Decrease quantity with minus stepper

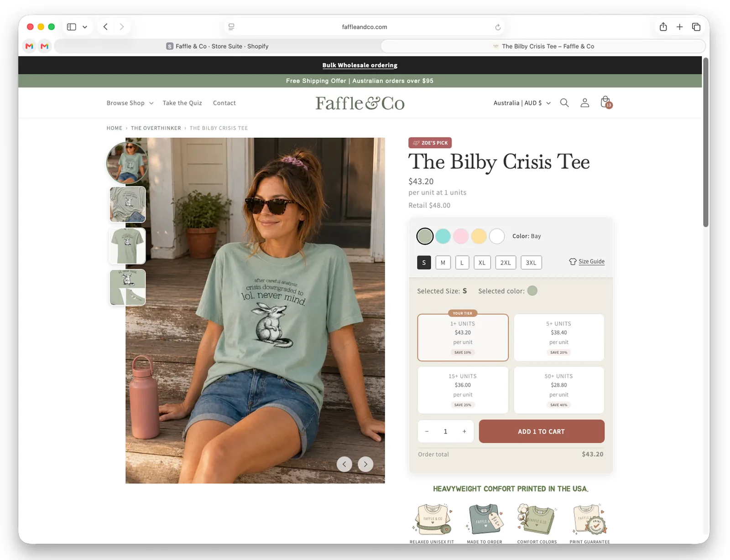(427, 431)
